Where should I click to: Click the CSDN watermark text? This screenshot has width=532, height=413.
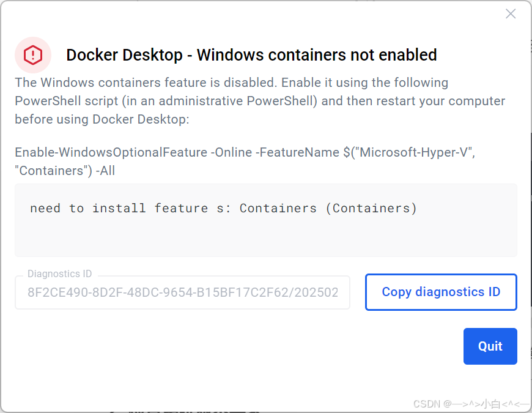(x=471, y=404)
